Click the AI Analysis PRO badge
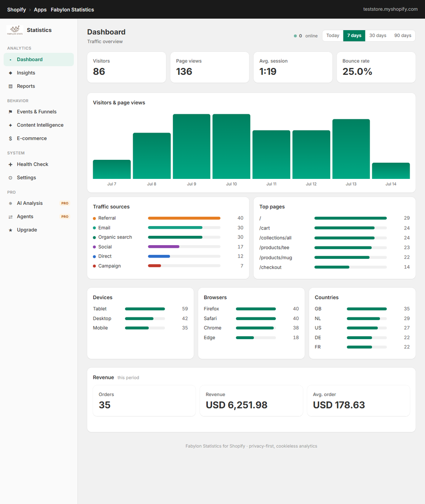This screenshot has width=425, height=504. [65, 204]
